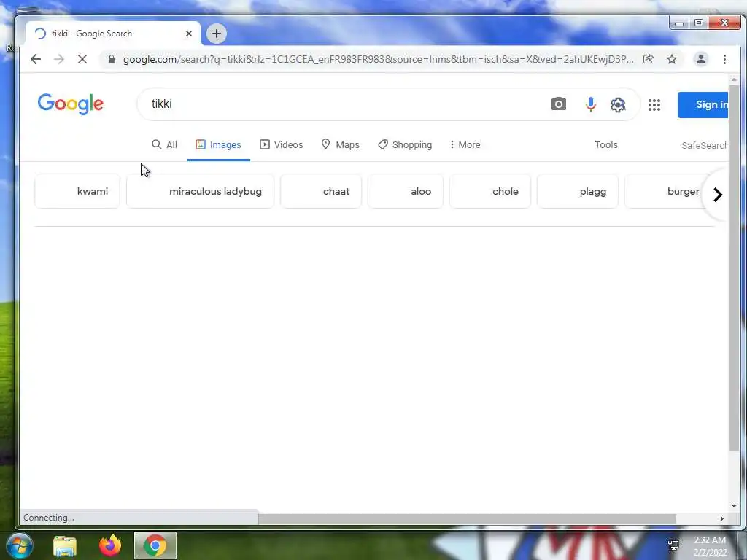Viewport: 747px width, 560px height.
Task: Stop loading the page
Action: tap(82, 59)
